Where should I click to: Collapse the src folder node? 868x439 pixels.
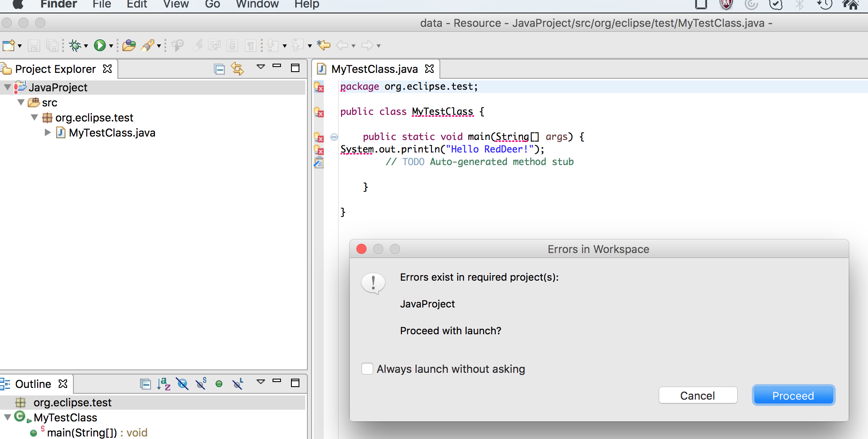pyautogui.click(x=21, y=102)
